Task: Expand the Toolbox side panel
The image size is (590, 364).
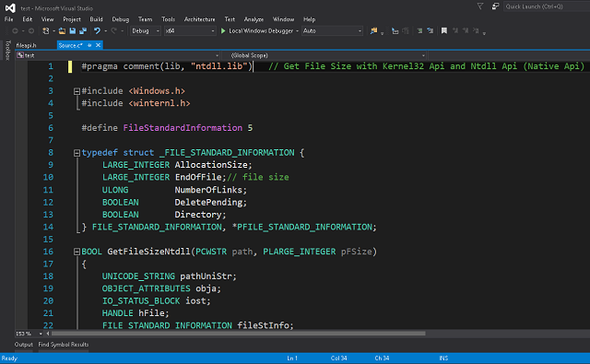Action: pos(7,51)
